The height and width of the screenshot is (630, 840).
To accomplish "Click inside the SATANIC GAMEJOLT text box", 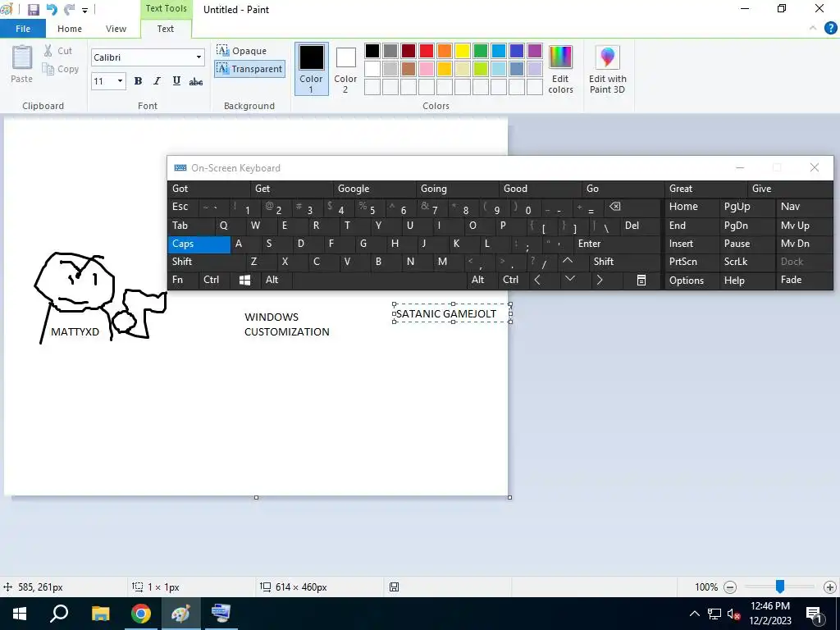I will point(452,313).
